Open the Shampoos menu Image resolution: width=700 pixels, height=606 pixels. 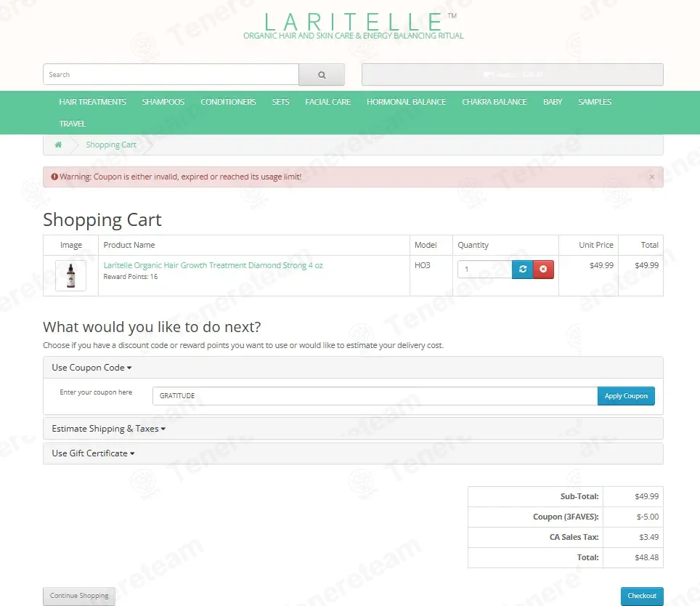tap(163, 102)
